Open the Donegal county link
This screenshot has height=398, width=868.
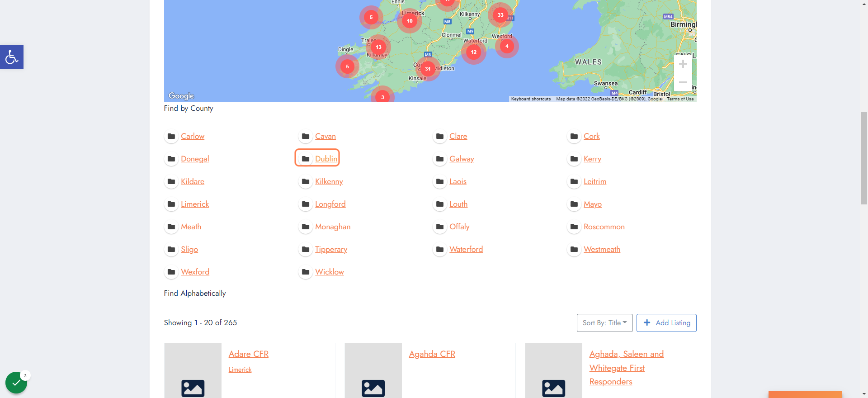pyautogui.click(x=195, y=159)
